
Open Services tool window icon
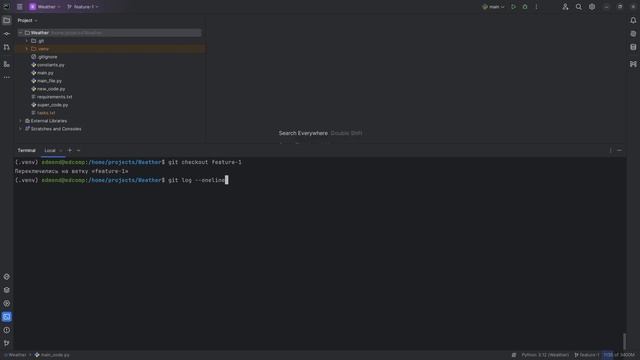click(7, 304)
